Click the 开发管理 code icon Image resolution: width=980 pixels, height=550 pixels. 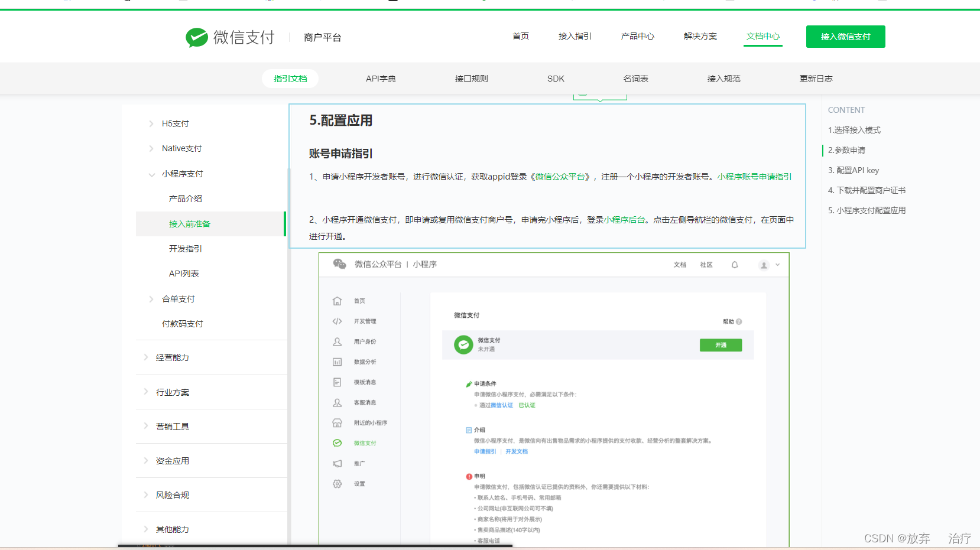pyautogui.click(x=337, y=321)
